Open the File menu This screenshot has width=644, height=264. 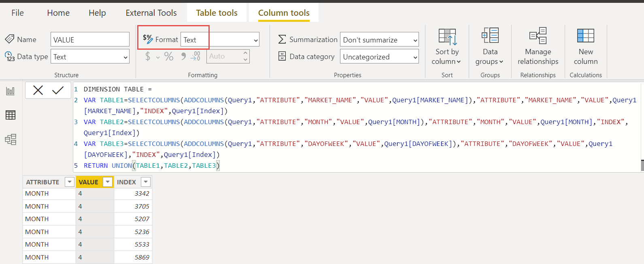17,13
